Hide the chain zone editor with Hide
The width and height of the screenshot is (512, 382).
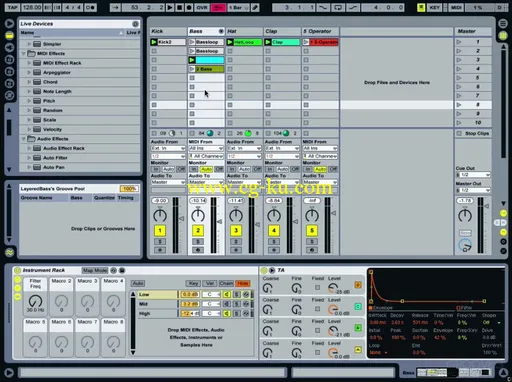[243, 283]
